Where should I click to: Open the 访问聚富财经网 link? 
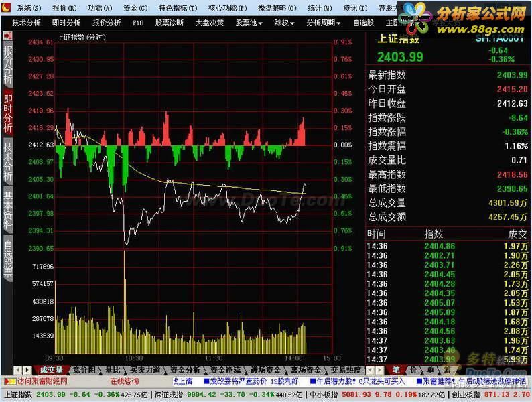pyautogui.click(x=42, y=381)
